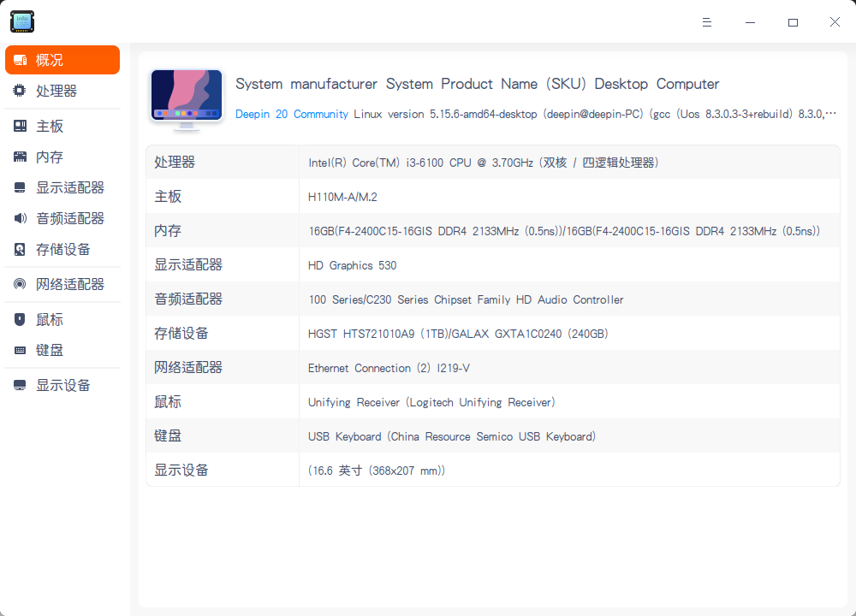Select the 主板 motherboard icon in sidebar
This screenshot has width=856, height=616.
pos(19,126)
